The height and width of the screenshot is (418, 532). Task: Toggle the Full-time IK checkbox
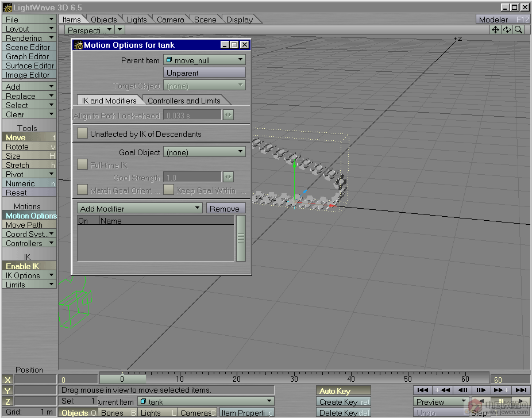click(x=83, y=164)
